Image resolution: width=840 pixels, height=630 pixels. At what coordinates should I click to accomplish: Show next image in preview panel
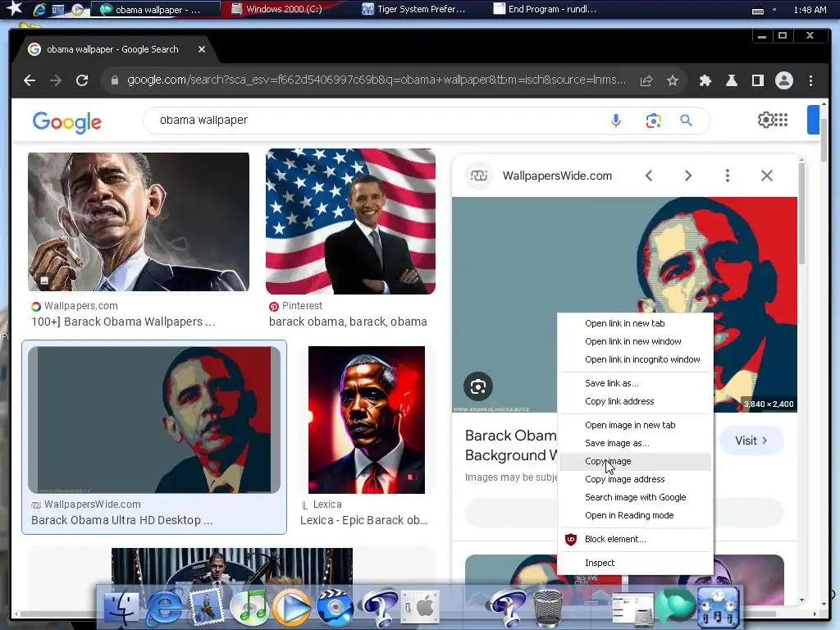(688, 176)
